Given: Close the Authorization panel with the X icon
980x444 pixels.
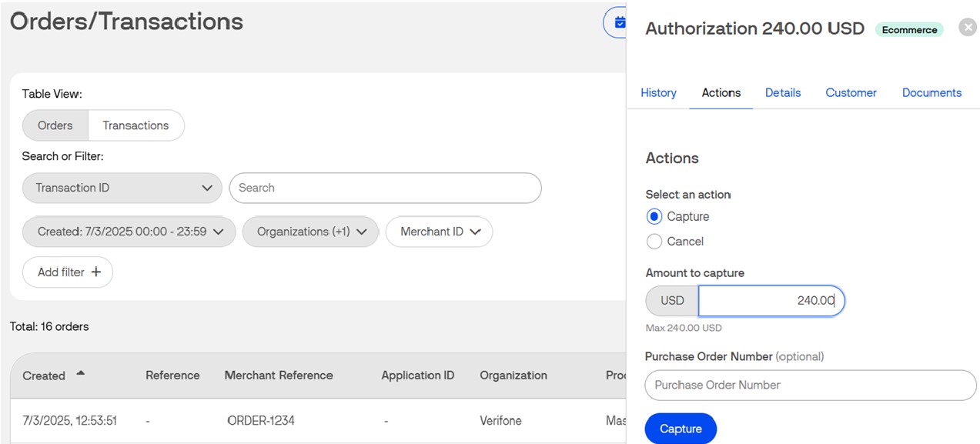Looking at the screenshot, I should [x=968, y=28].
